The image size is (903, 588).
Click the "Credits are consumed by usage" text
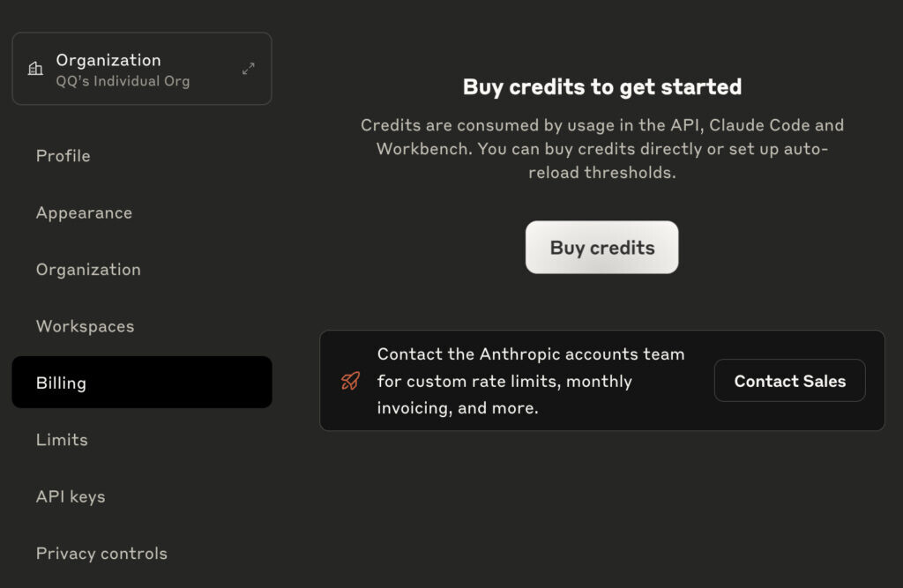[602, 125]
